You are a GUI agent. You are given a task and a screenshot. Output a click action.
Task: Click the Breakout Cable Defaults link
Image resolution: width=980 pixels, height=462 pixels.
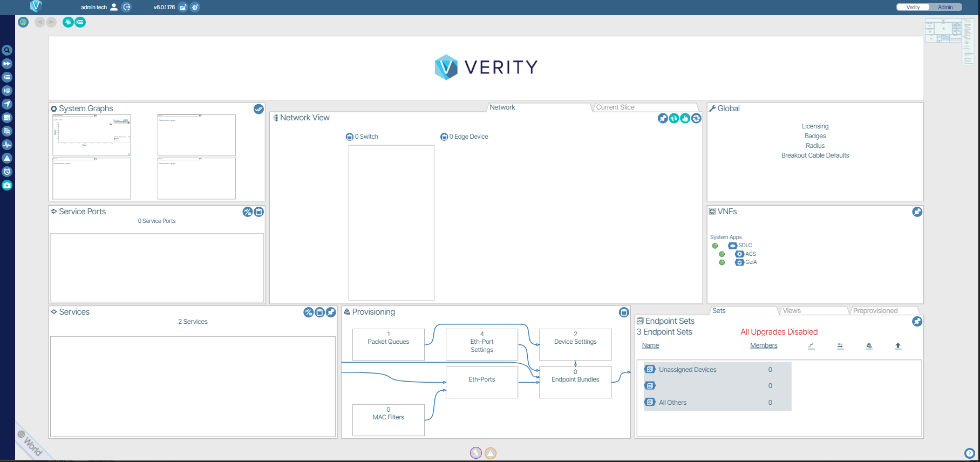(815, 155)
